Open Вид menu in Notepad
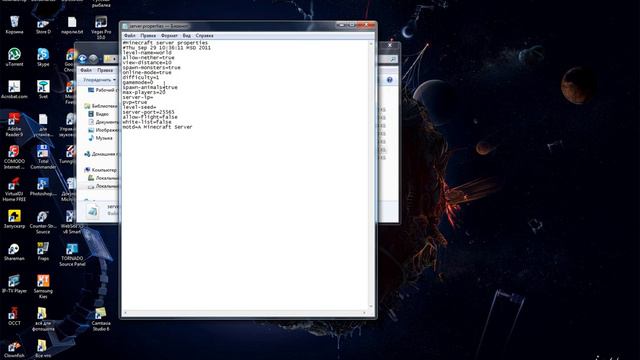The image size is (640, 360). [x=187, y=36]
